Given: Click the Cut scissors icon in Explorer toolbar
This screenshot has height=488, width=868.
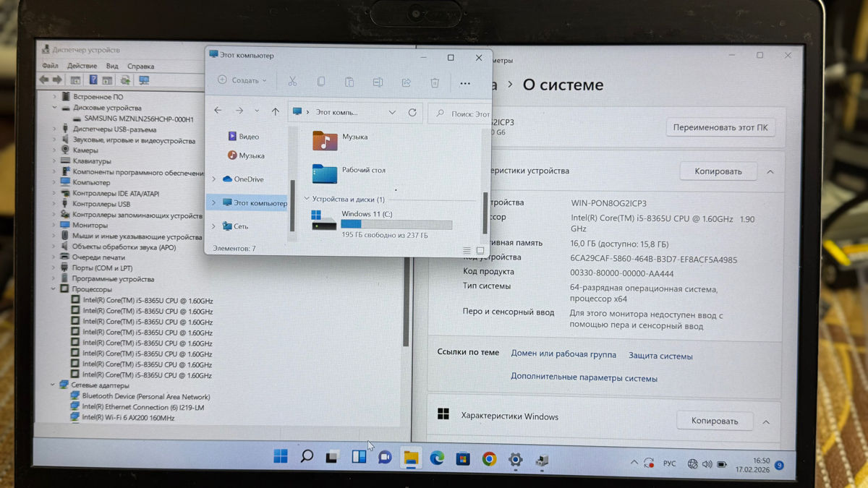Looking at the screenshot, I should (292, 82).
